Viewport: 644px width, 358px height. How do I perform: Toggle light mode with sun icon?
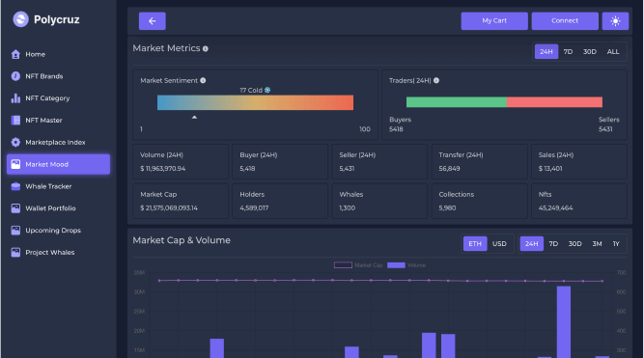point(615,21)
